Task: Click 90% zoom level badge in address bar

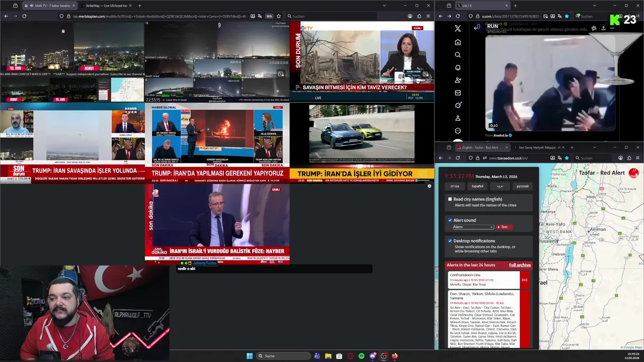Action: tap(269, 16)
